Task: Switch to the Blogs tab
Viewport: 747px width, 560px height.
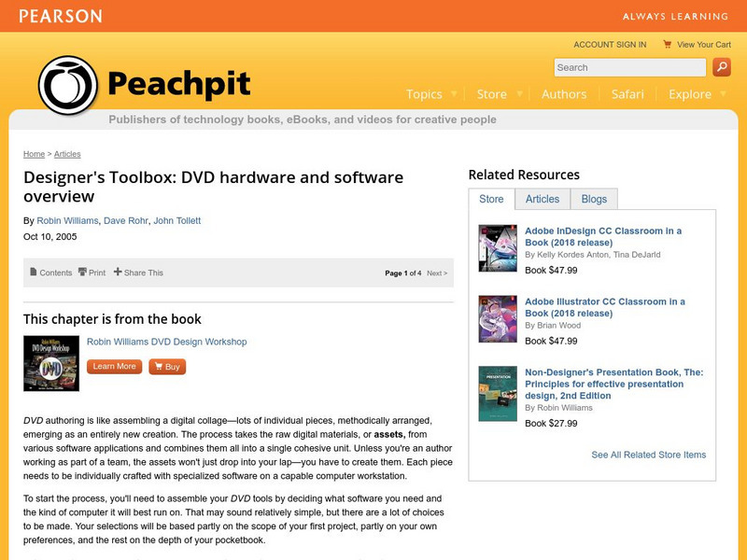Action: 594,199
